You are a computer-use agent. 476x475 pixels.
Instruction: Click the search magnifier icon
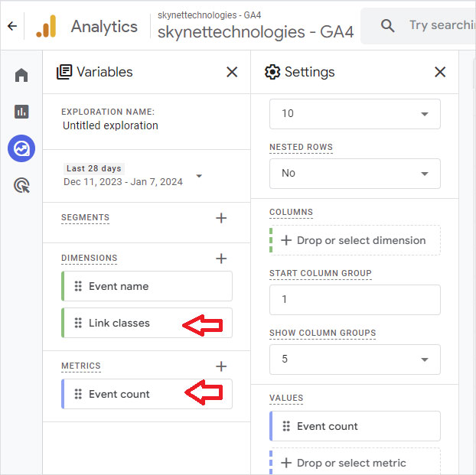coord(388,26)
